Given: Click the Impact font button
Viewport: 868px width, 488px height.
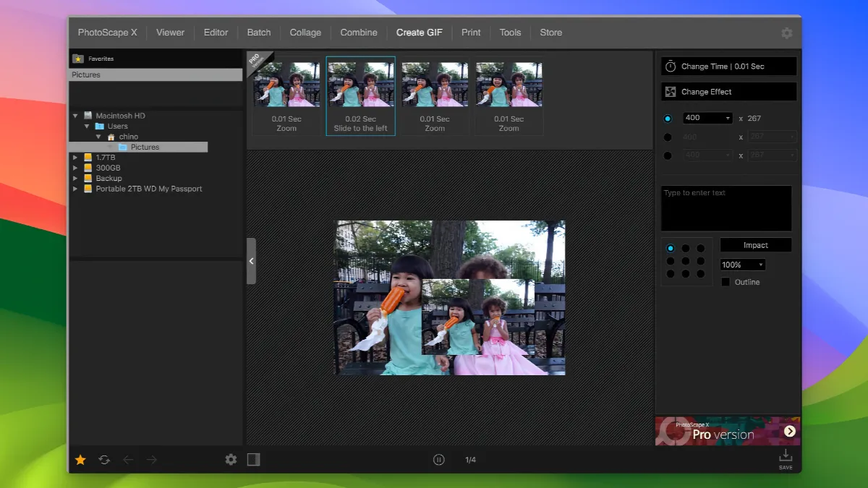Looking at the screenshot, I should pos(755,244).
